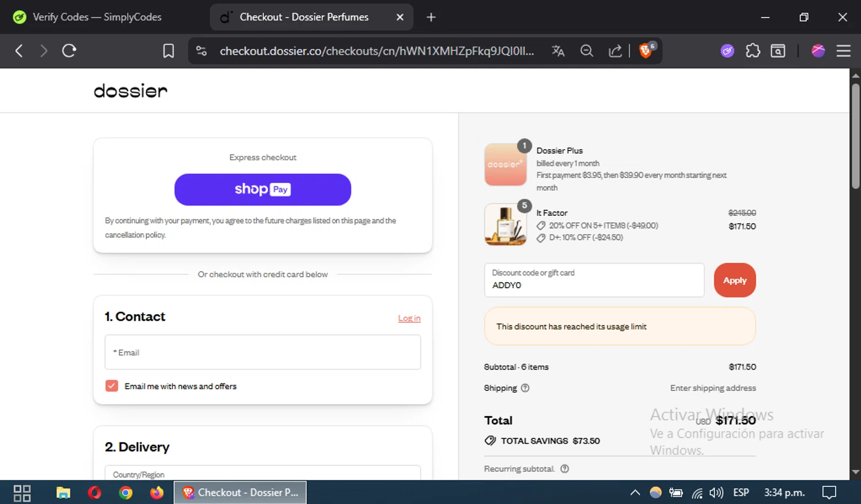Screen dimensions: 861x504
Task: Open File Explorer from taskbar
Action: [x=63, y=493]
